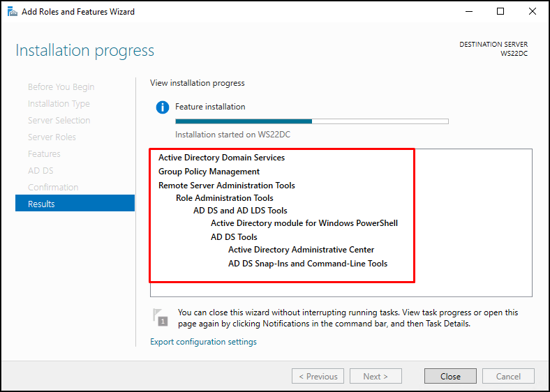Click the Active Directory Administrative Center entry
Image resolution: width=550 pixels, height=392 pixels.
click(301, 250)
